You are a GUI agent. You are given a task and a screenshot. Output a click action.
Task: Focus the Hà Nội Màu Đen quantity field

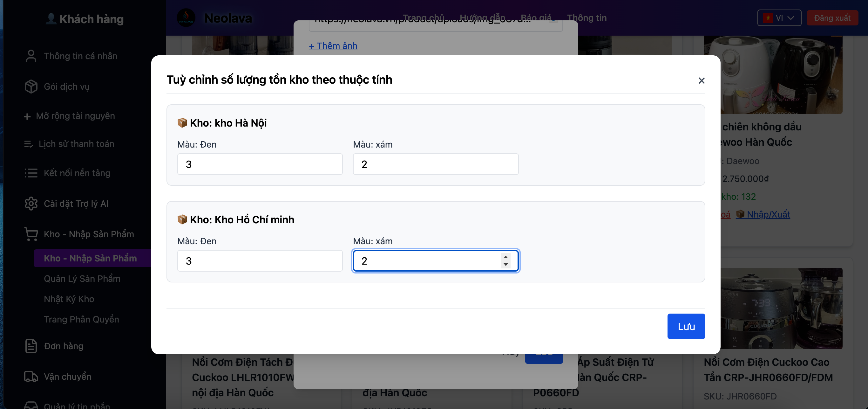[x=260, y=164]
